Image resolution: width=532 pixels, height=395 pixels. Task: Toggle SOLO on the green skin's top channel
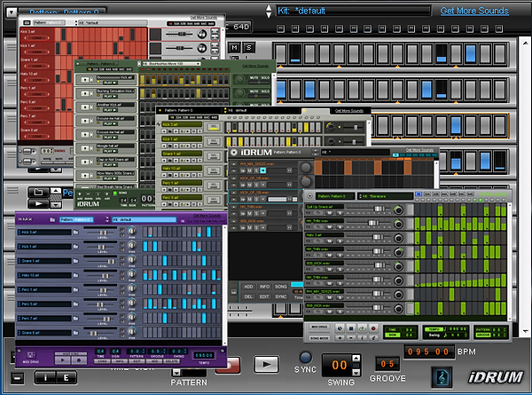click(x=265, y=78)
